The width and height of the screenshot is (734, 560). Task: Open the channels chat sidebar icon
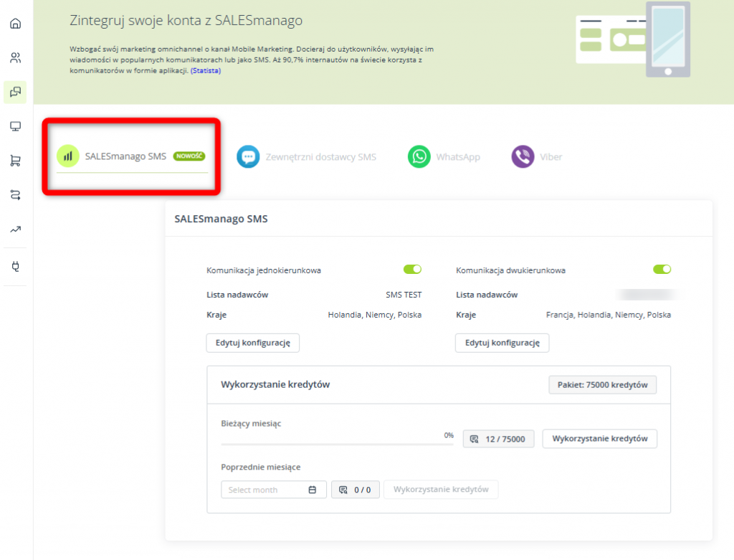tap(16, 92)
